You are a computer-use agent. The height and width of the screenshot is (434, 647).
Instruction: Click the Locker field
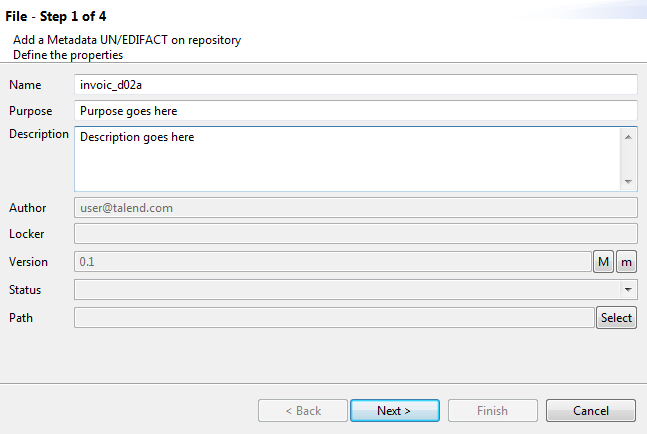coord(355,234)
